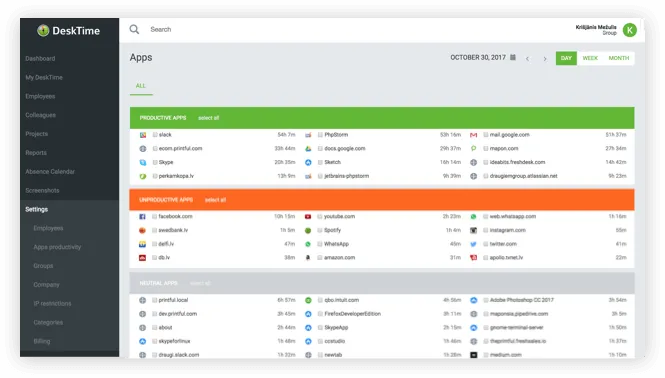Click the twitter.com bird icon
665x378 pixels.
click(x=473, y=244)
